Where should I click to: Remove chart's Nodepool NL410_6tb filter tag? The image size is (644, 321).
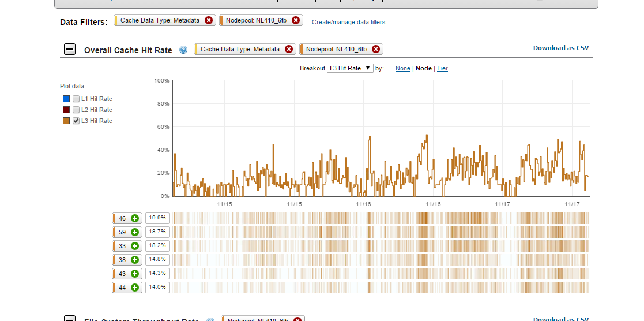coord(376,49)
